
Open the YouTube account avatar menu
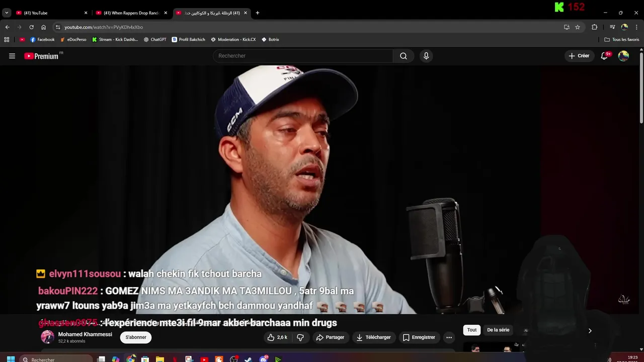pos(623,56)
